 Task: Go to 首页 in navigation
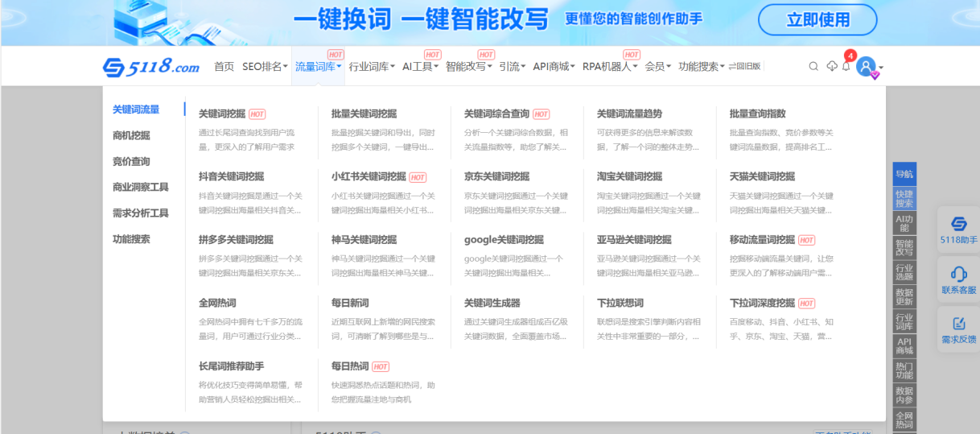click(x=224, y=67)
